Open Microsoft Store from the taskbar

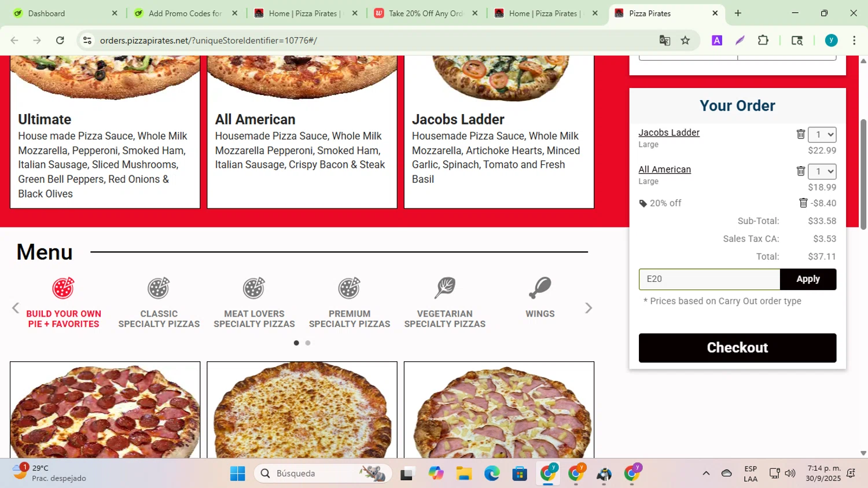coord(520,474)
